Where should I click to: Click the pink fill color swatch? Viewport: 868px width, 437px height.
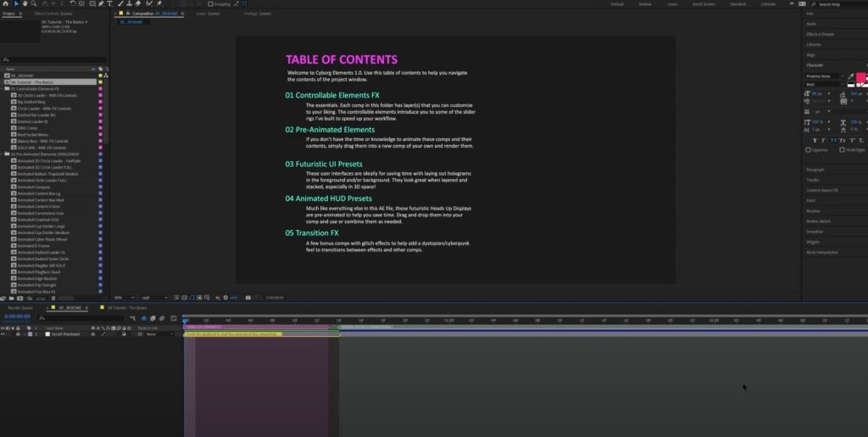(861, 77)
